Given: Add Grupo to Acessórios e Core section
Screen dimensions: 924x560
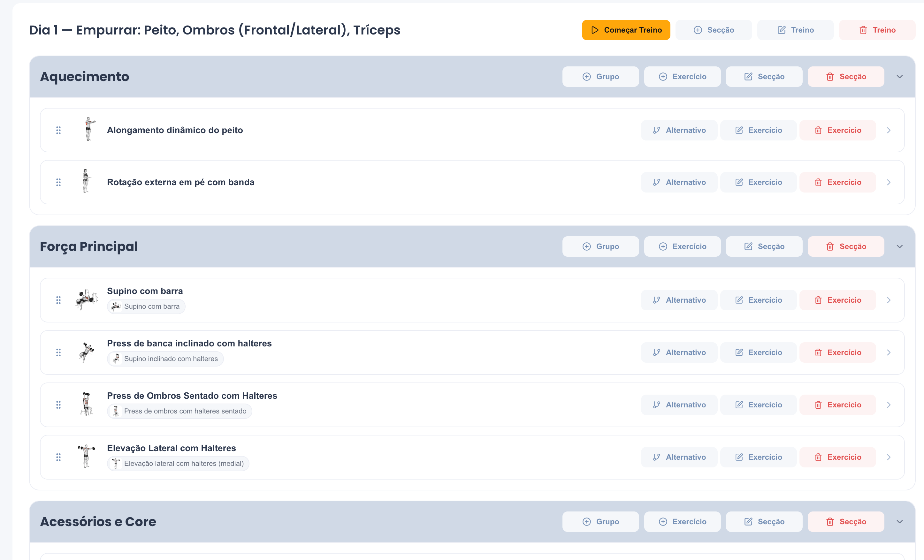Looking at the screenshot, I should click(600, 521).
